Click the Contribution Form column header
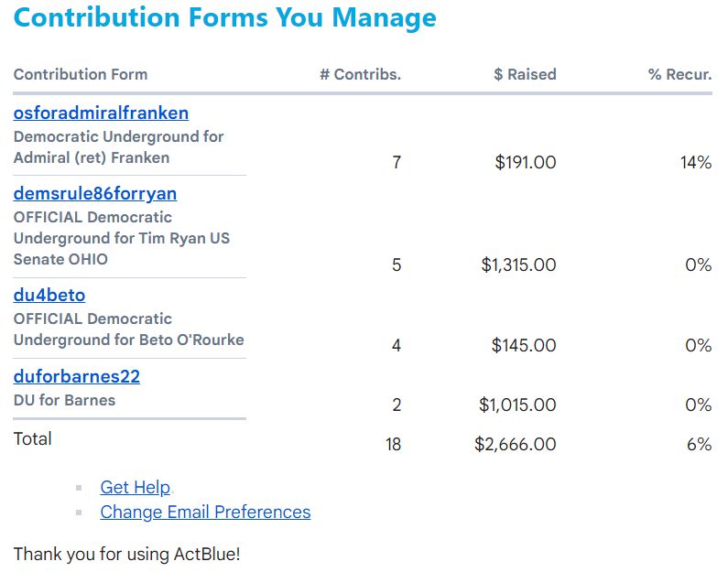The width and height of the screenshot is (728, 572). 81,74
